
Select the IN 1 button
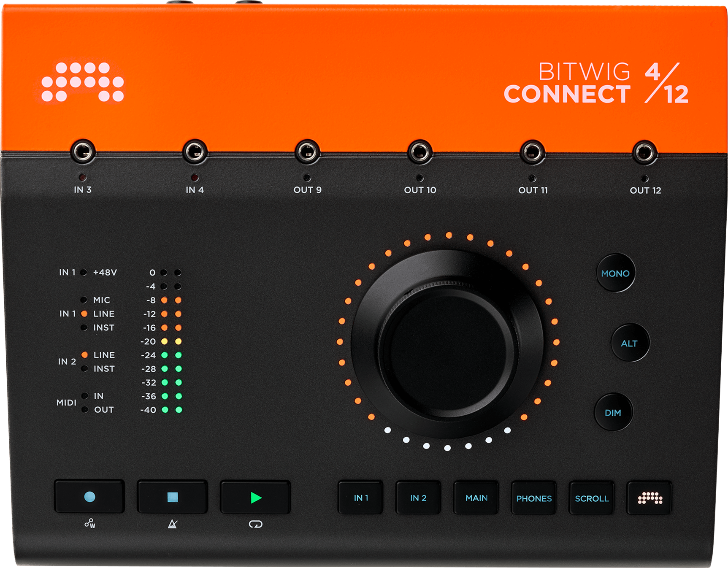(x=361, y=498)
